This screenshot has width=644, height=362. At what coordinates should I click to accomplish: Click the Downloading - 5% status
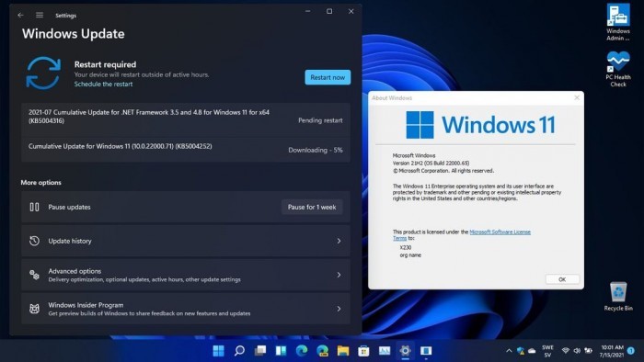[x=315, y=150]
